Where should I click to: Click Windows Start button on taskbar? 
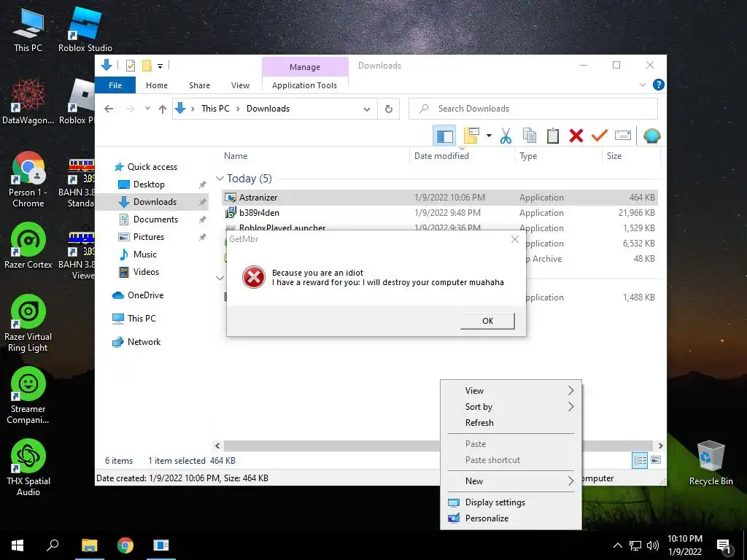tap(18, 545)
